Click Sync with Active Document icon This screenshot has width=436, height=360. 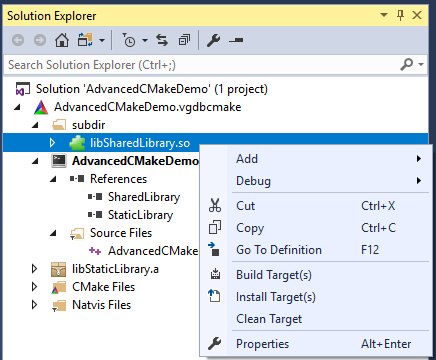(162, 40)
